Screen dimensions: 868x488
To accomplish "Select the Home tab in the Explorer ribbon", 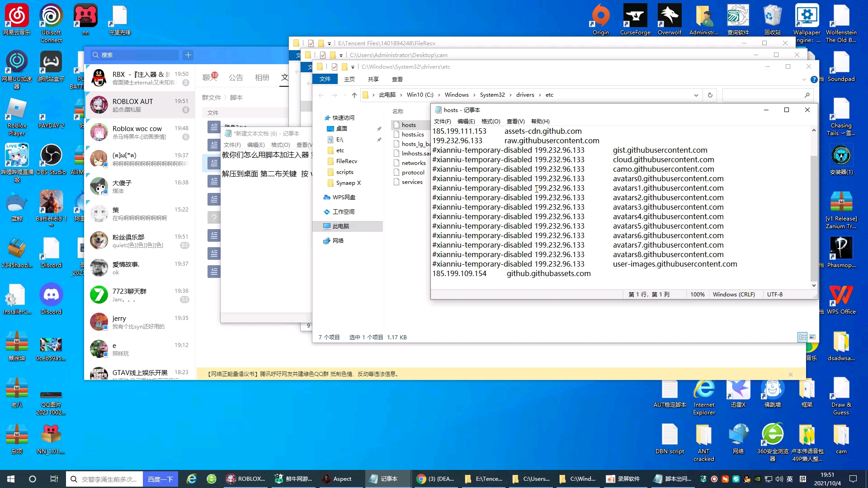I will [x=349, y=80].
